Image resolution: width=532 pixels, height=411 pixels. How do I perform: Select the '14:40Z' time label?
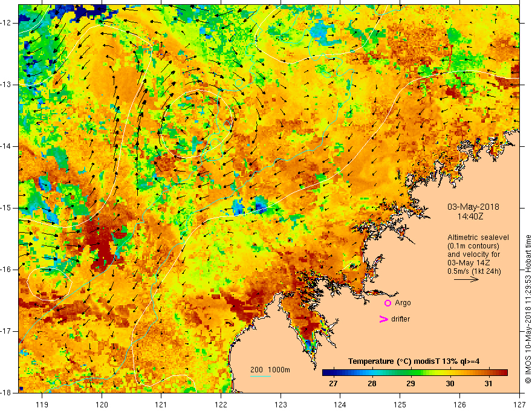pyautogui.click(x=470, y=216)
